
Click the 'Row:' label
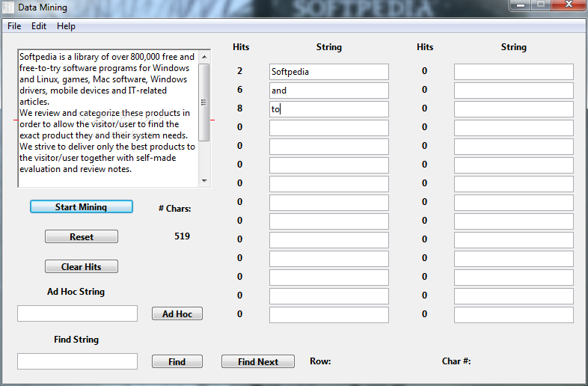coord(320,361)
